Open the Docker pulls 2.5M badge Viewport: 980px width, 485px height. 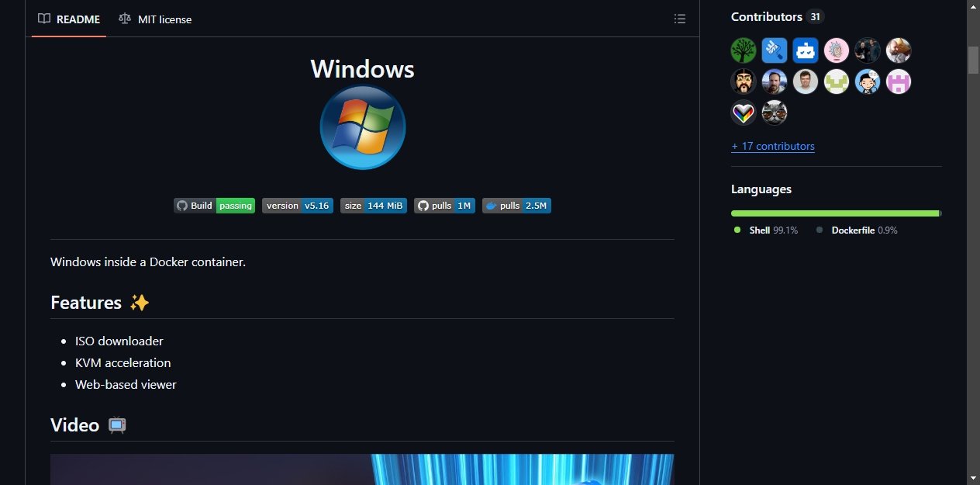pos(516,206)
